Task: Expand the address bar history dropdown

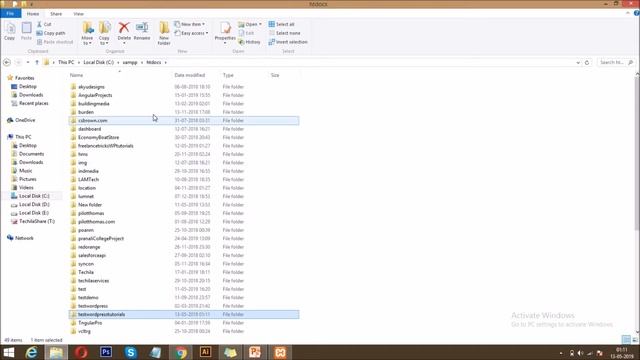Action: 578,62
